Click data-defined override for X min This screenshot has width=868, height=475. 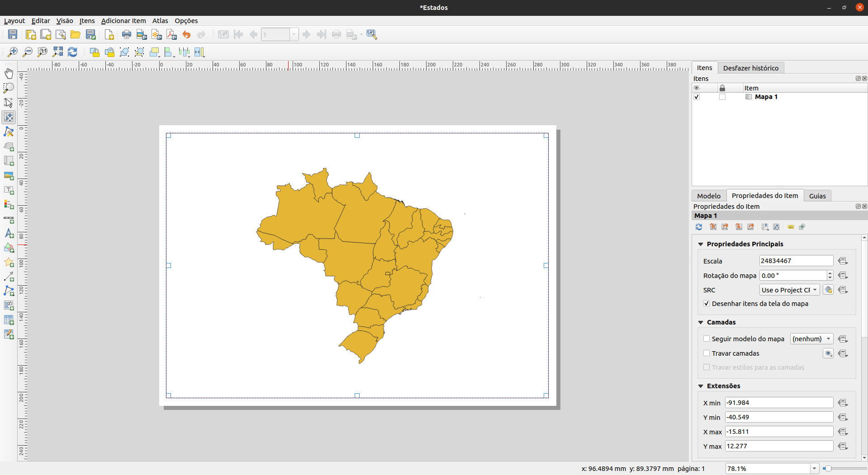(x=843, y=403)
